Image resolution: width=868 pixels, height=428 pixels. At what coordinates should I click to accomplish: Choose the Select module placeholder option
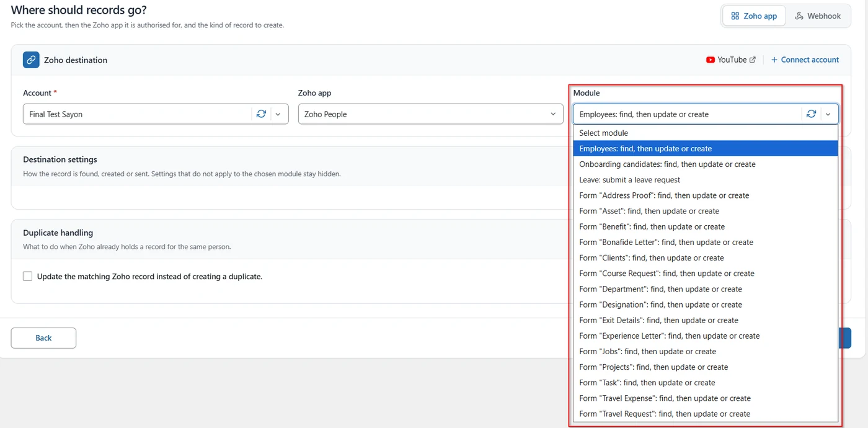(x=706, y=133)
